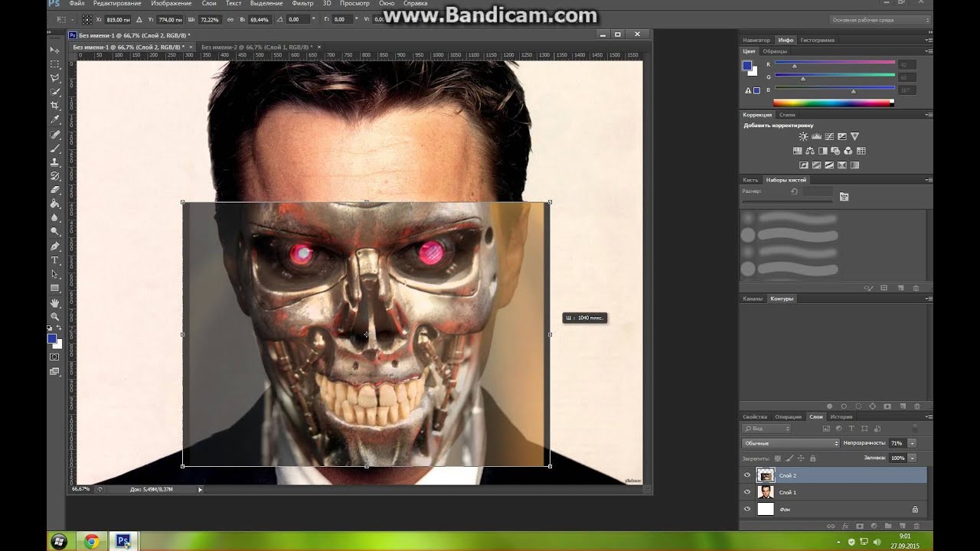The width and height of the screenshot is (980, 551).
Task: Toggle type layer filter in Layers panel
Action: [851, 429]
